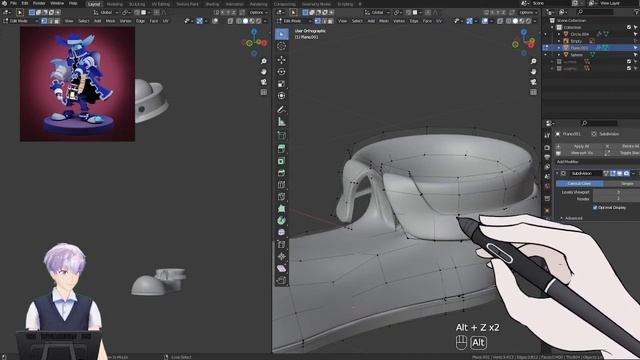This screenshot has width=640, height=360.
Task: Open the Render properties tab
Action: [x=547, y=147]
